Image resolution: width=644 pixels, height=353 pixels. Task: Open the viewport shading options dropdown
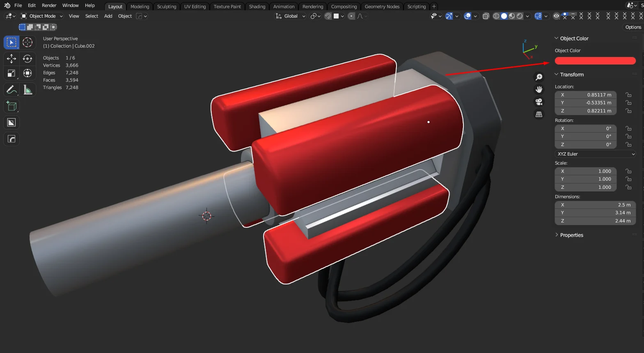527,16
